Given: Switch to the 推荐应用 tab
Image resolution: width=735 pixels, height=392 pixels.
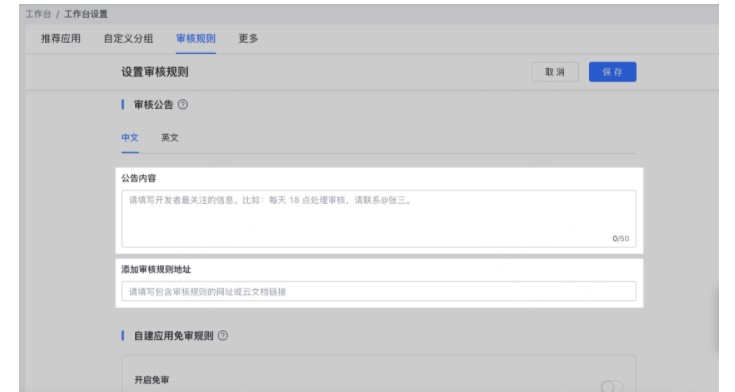Looking at the screenshot, I should point(61,38).
